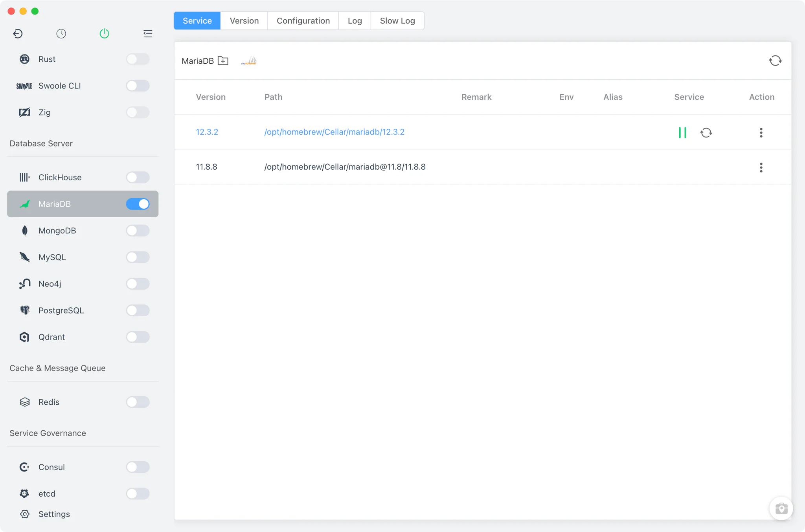805x532 pixels.
Task: Click the Neo4j icon
Action: [x=24, y=284]
